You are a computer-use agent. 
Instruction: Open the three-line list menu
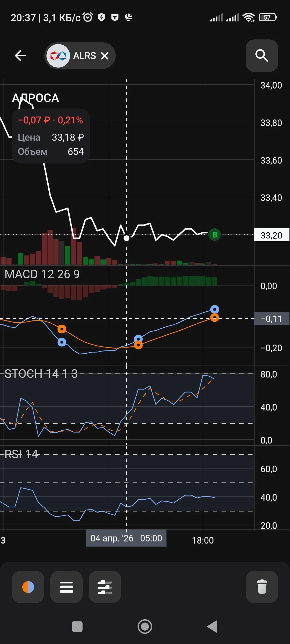coord(66,587)
